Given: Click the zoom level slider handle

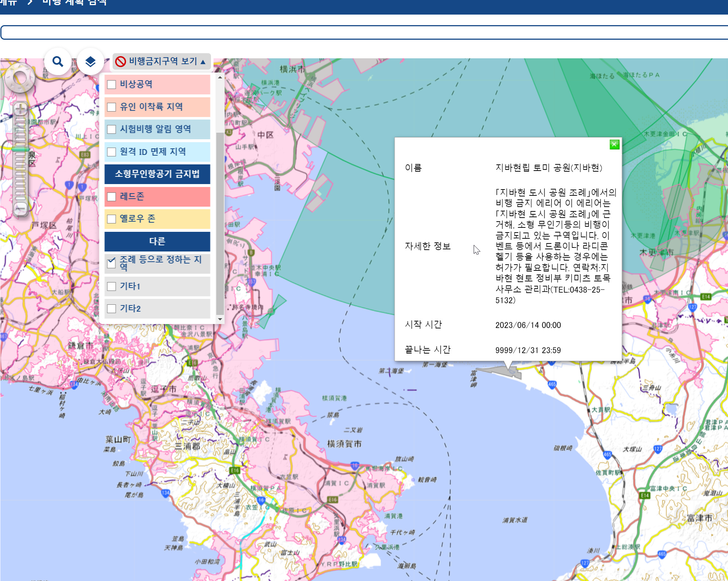Looking at the screenshot, I should click(x=20, y=149).
